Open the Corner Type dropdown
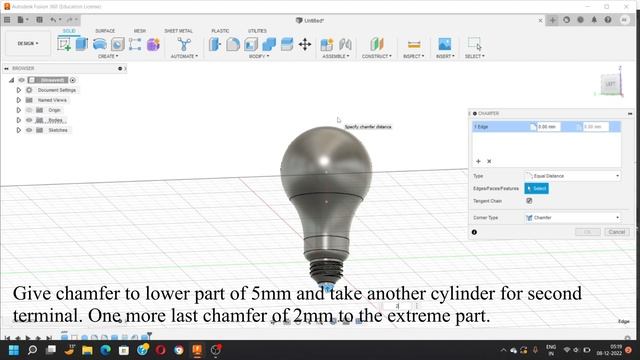 pos(573,218)
